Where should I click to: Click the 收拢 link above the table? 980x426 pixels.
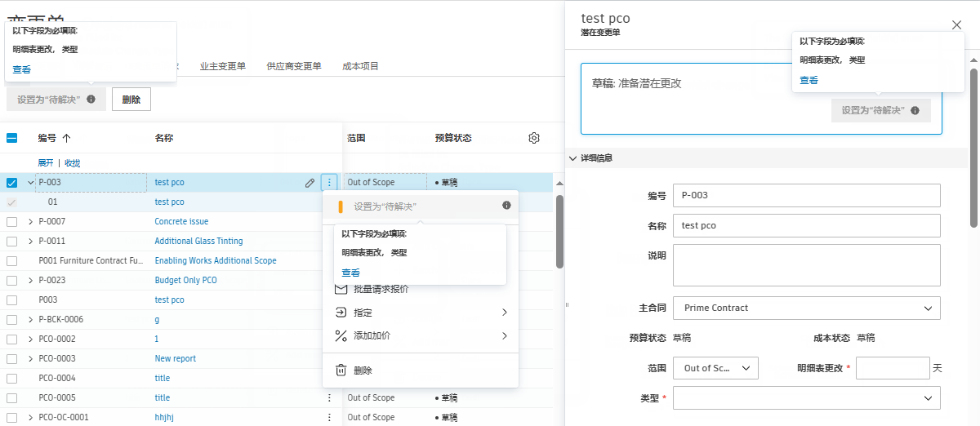pyautogui.click(x=73, y=163)
